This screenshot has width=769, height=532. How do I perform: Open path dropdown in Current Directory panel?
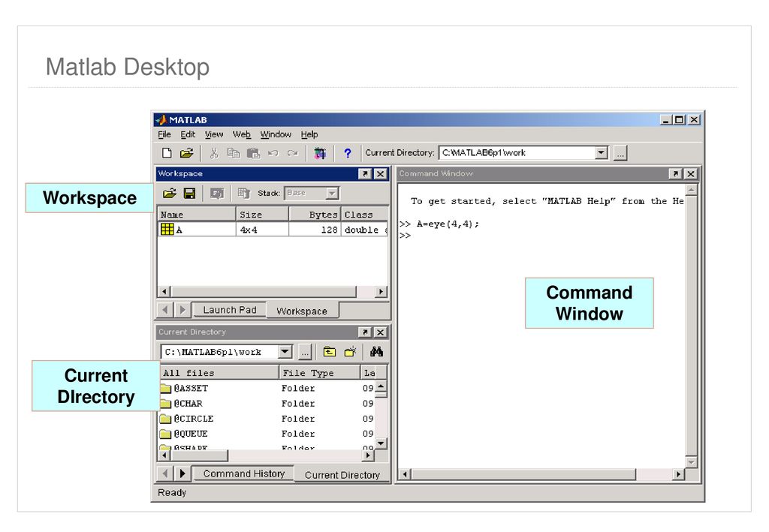point(285,352)
